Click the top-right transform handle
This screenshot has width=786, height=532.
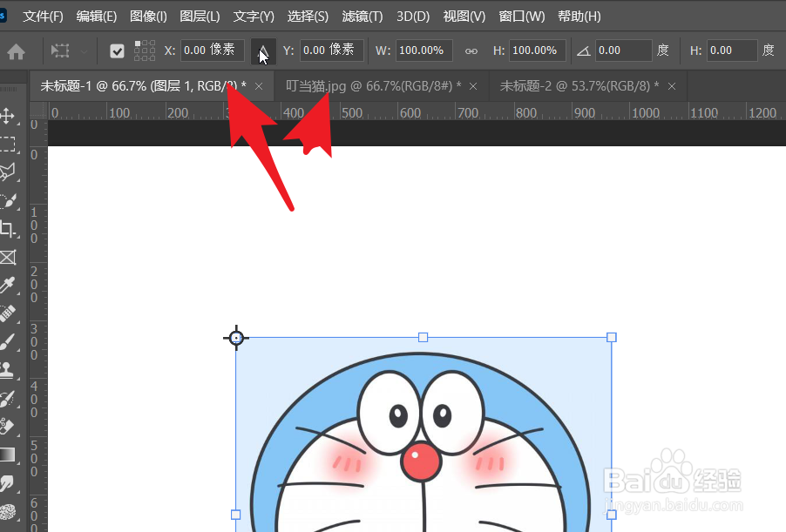(x=612, y=338)
